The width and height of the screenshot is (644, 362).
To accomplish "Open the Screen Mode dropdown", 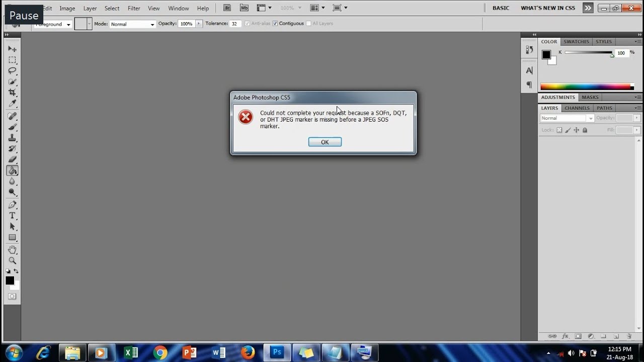I will (340, 8).
